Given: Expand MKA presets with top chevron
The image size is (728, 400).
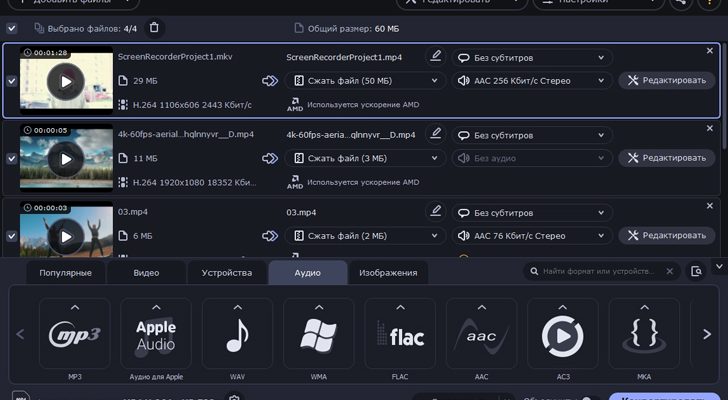Looking at the screenshot, I should (x=644, y=307).
